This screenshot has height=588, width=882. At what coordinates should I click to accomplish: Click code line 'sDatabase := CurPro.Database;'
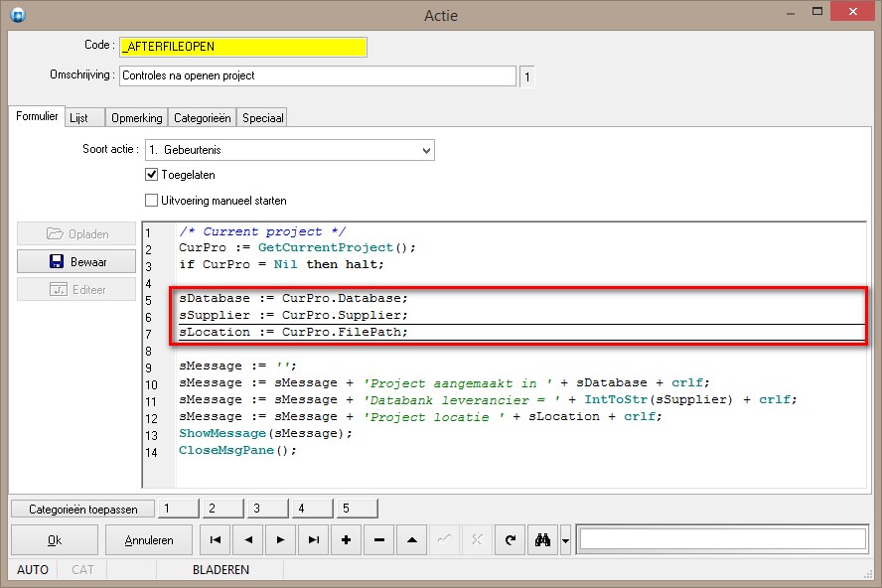[x=293, y=298]
